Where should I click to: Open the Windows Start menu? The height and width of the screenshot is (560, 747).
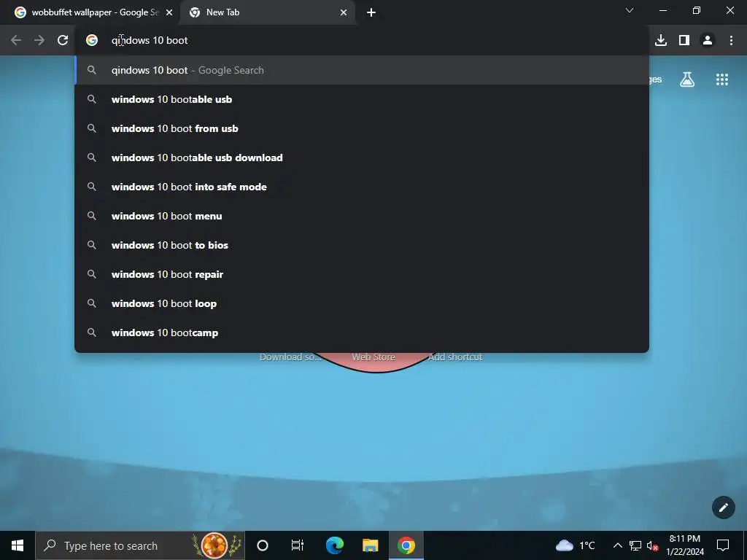point(18,545)
